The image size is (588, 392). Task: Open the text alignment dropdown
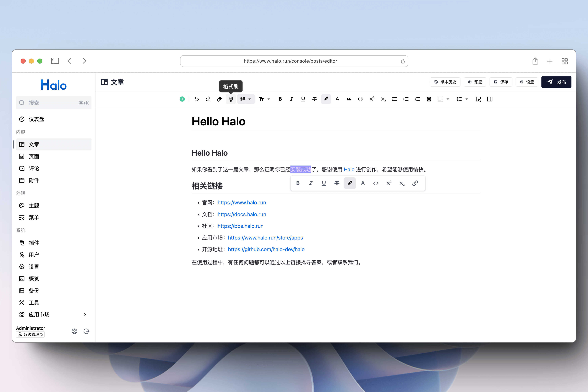coord(443,99)
